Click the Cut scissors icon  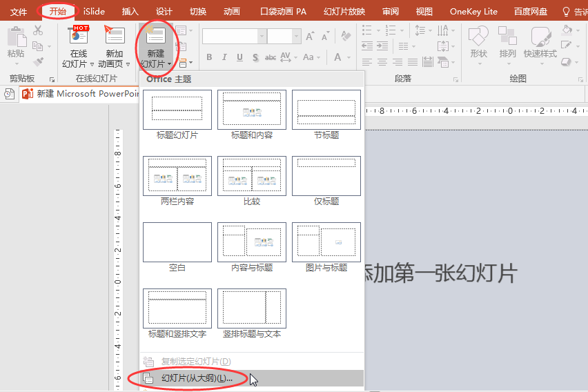pyautogui.click(x=38, y=30)
